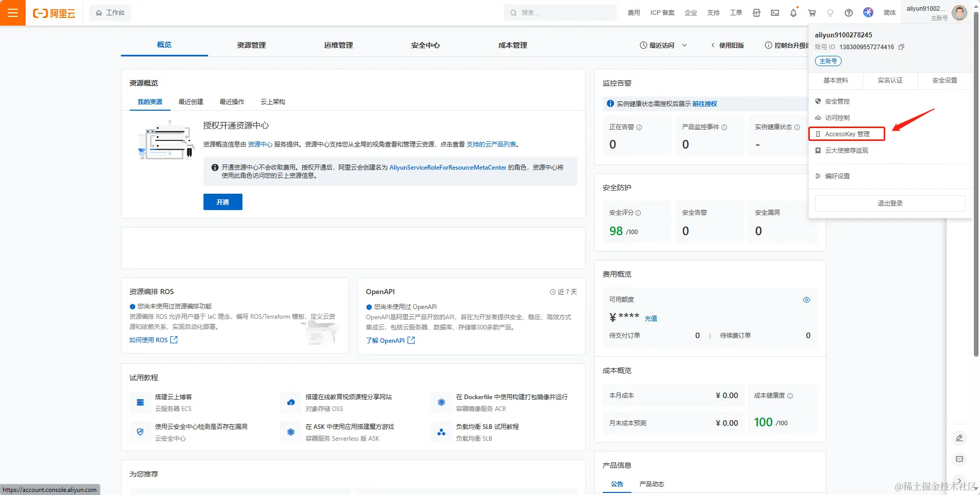Click the user avatar picture

(959, 12)
